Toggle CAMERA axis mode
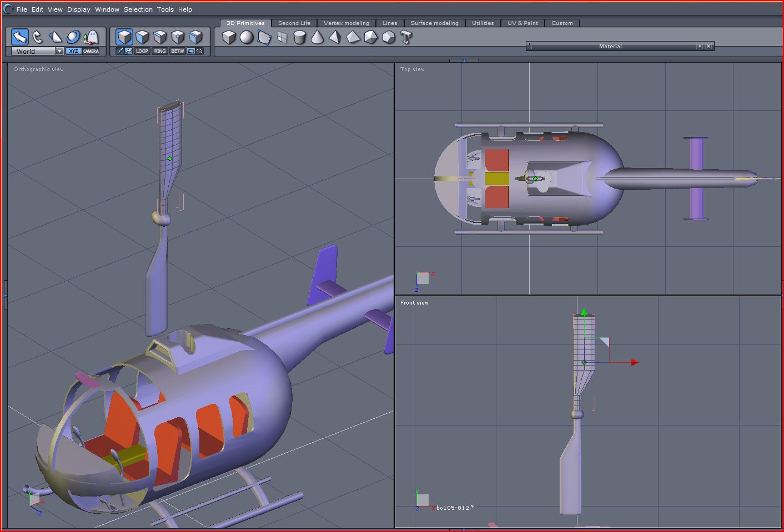 click(x=91, y=51)
